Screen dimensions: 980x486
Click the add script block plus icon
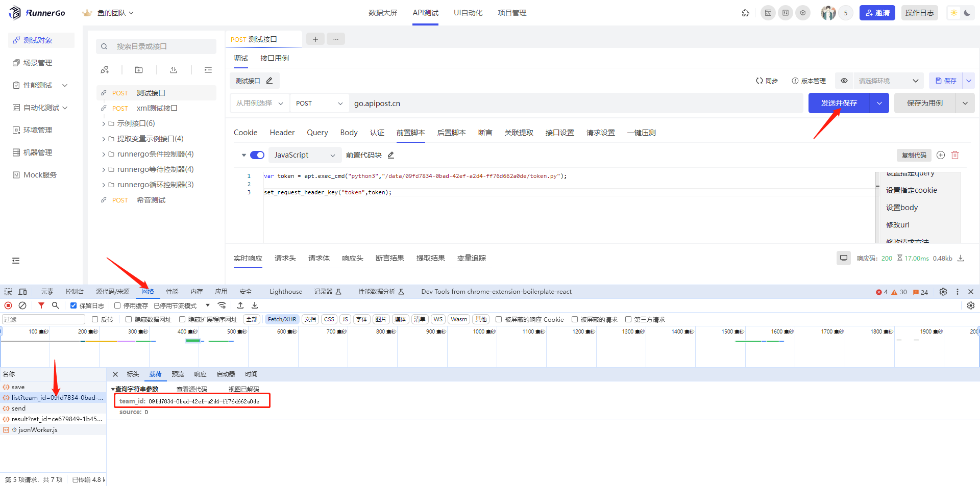941,155
